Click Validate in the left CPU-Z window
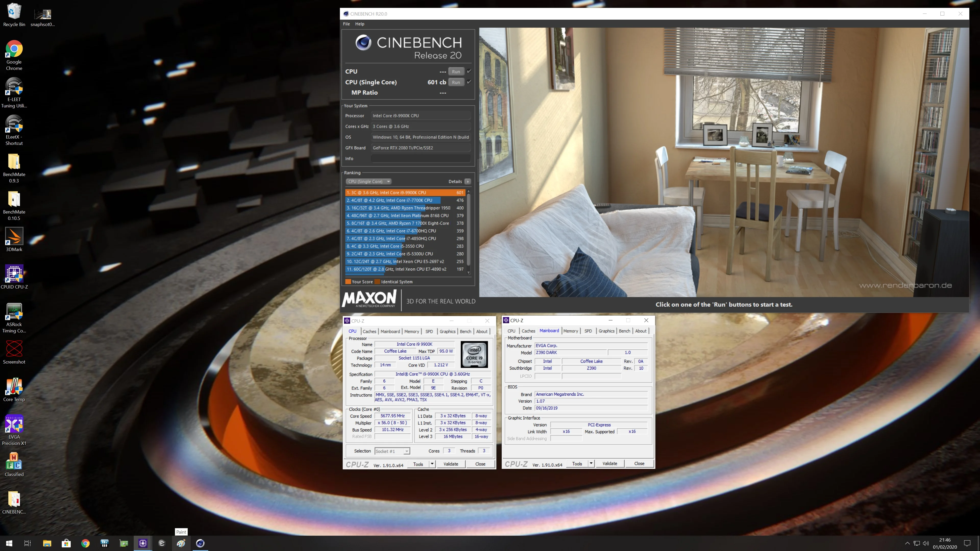Viewport: 980px width, 551px height. (451, 464)
